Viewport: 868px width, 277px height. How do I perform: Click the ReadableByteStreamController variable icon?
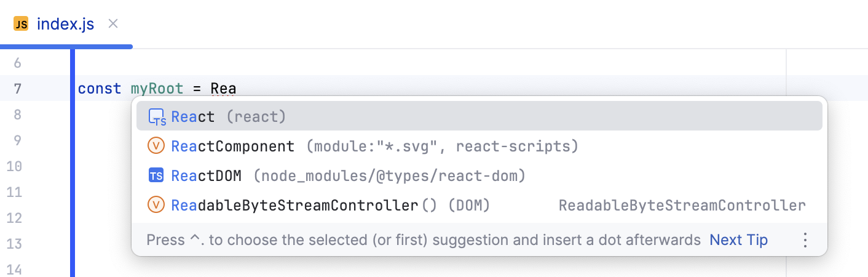157,205
